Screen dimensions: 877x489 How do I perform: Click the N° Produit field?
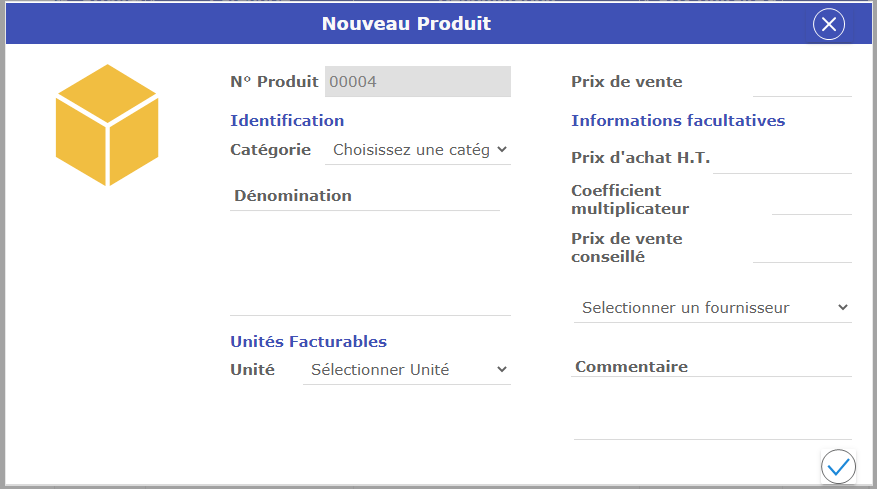[x=417, y=82]
